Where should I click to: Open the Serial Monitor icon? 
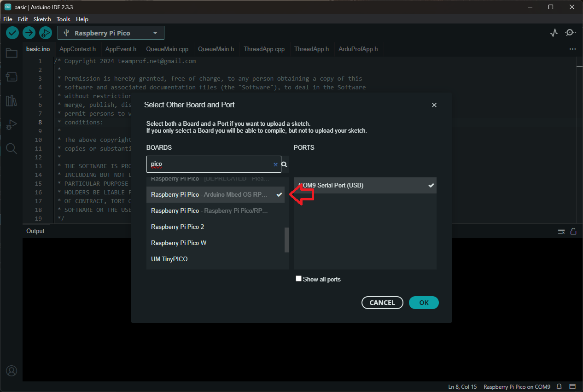(571, 33)
